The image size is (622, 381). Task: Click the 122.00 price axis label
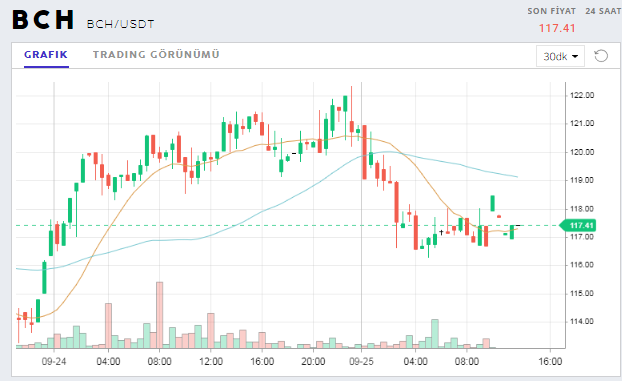tap(582, 95)
